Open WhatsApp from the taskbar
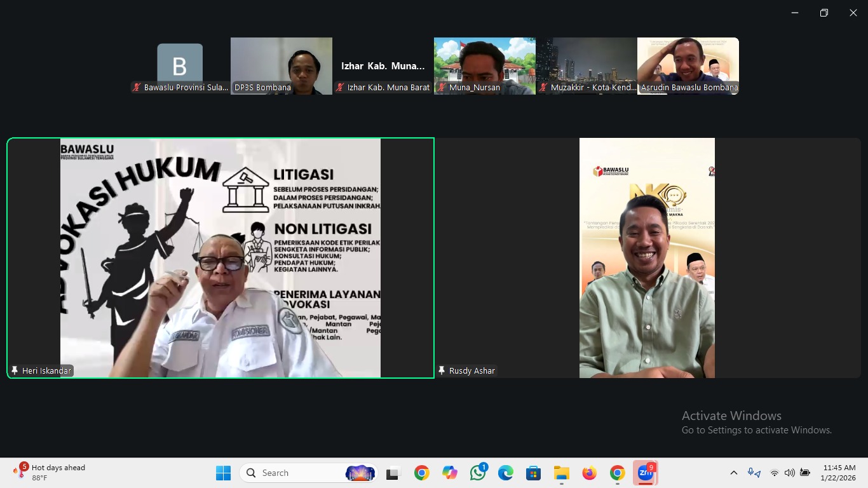This screenshot has height=488, width=868. [x=477, y=473]
